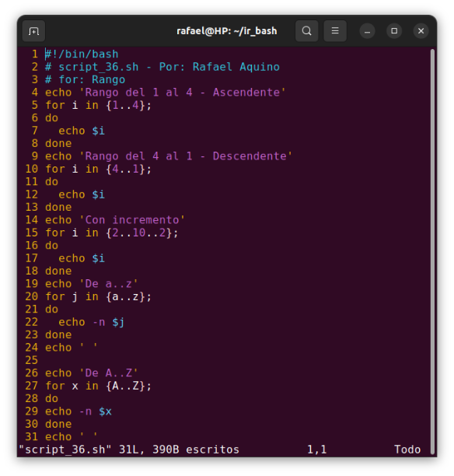Click the range '{2..10..2};' on line 15

click(142, 233)
